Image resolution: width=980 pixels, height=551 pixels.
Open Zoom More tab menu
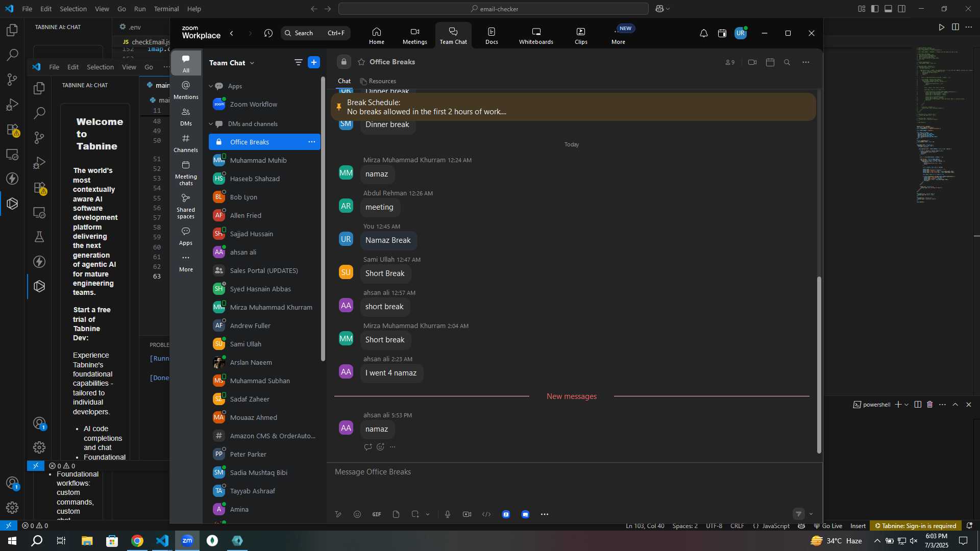point(619,36)
